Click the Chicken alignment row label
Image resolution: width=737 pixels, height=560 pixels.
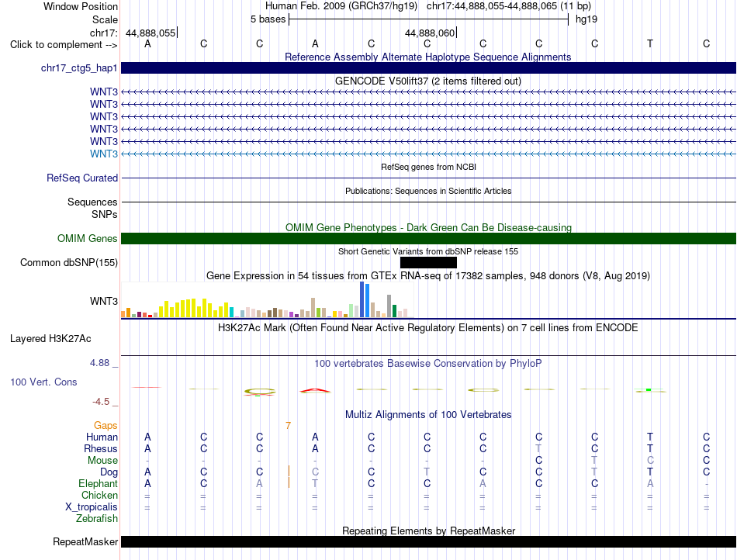[99, 495]
